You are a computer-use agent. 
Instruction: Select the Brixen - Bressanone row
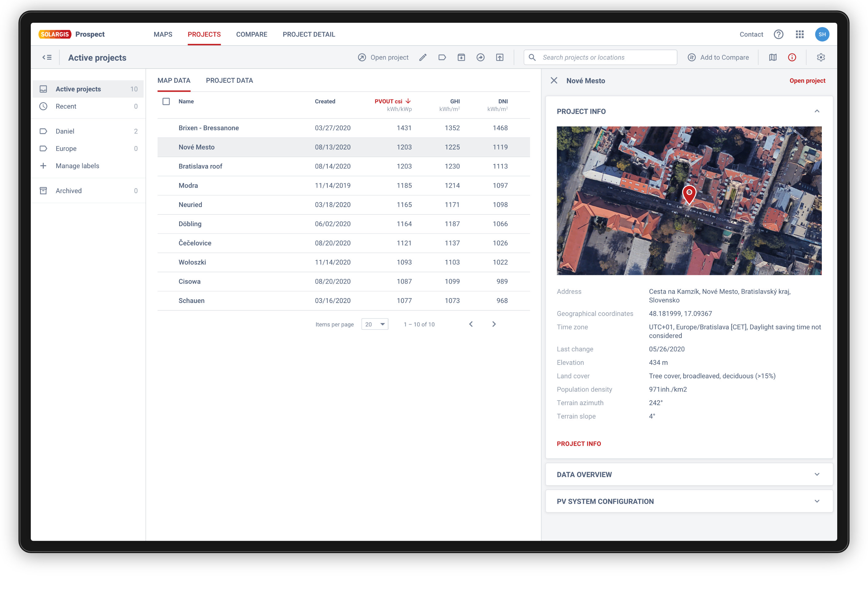click(x=344, y=128)
